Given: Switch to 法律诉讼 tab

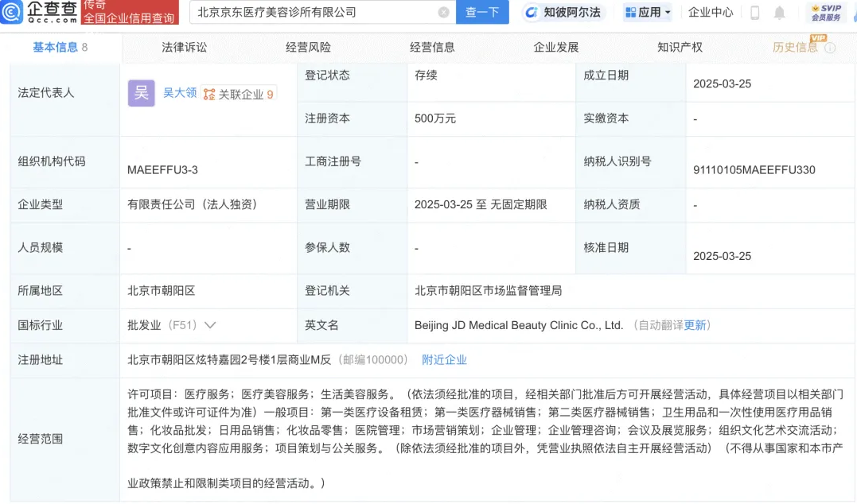Looking at the screenshot, I should (184, 48).
